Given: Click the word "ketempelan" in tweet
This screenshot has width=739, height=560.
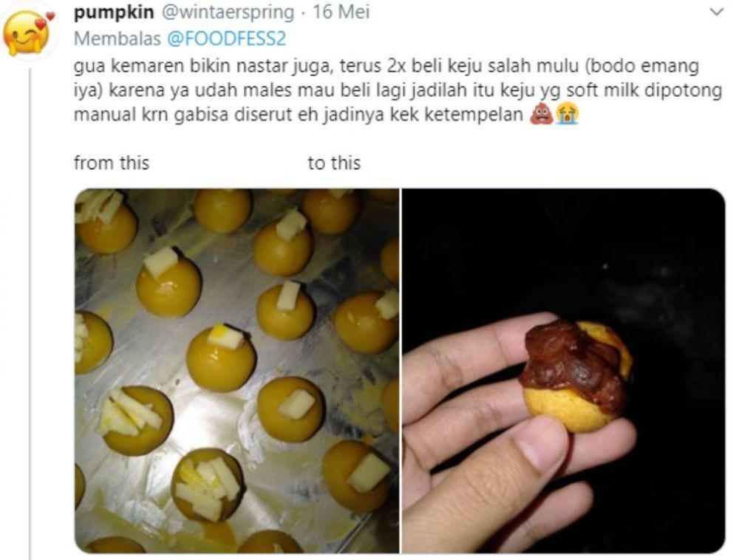Looking at the screenshot, I should [474, 115].
